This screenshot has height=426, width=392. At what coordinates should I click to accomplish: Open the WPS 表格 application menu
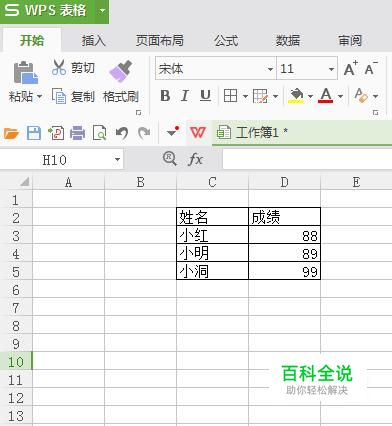click(47, 10)
